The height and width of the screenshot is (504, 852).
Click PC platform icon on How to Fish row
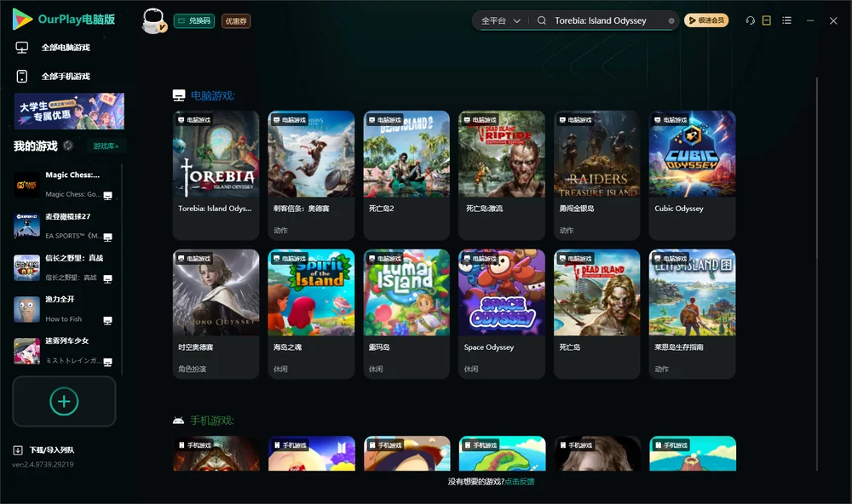pos(107,320)
